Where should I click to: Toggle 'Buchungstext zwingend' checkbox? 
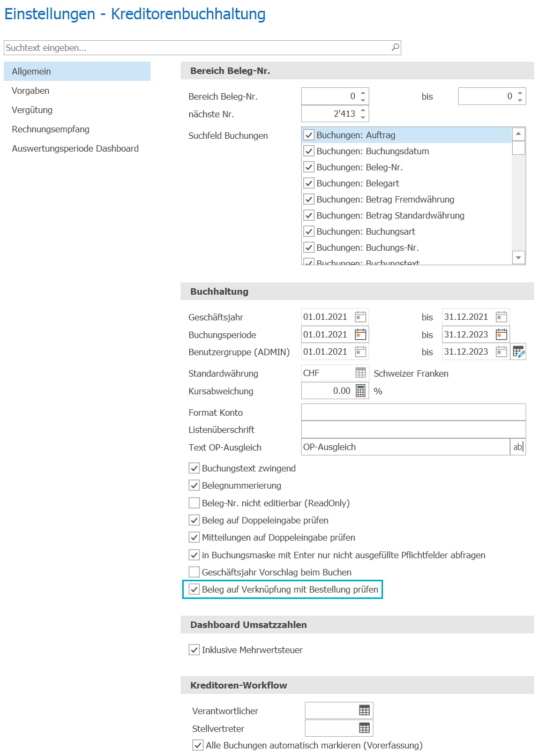[x=194, y=468]
